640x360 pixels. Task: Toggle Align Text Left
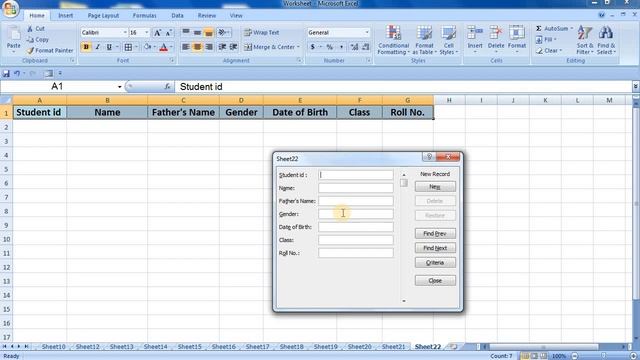pos(186,47)
